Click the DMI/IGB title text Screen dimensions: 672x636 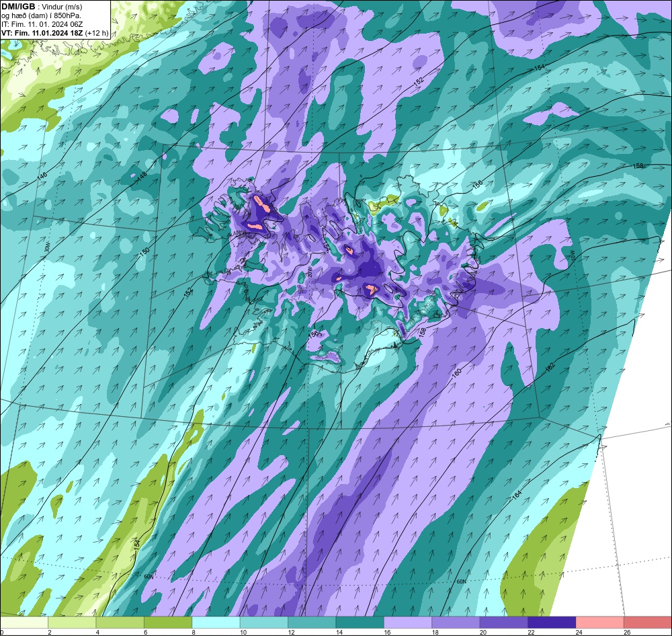pos(18,7)
